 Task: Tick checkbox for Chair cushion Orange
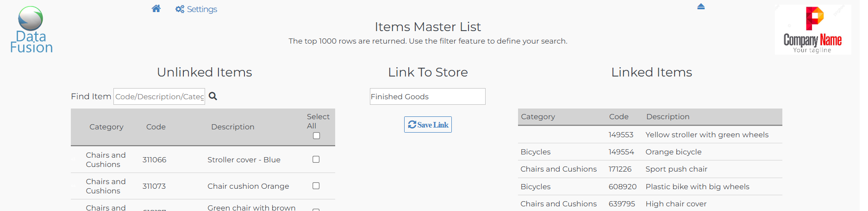pos(316,186)
